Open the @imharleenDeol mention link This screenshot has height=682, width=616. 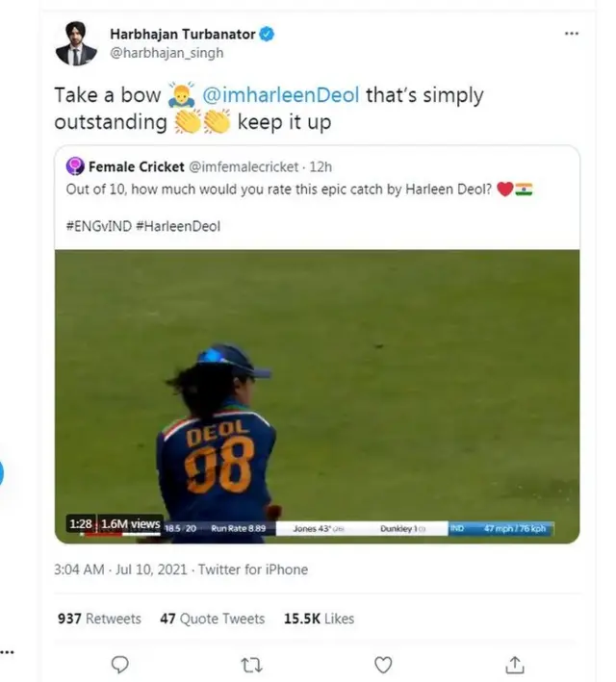(292, 95)
